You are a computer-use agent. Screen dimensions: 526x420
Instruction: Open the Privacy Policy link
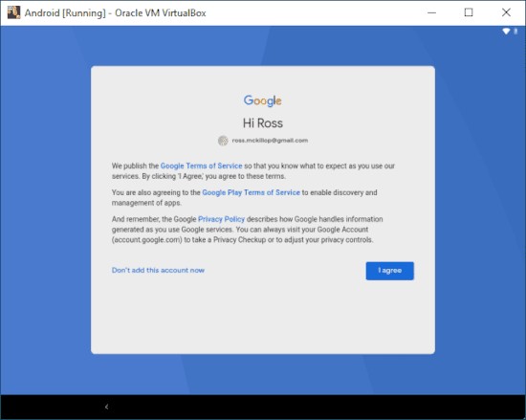(222, 219)
